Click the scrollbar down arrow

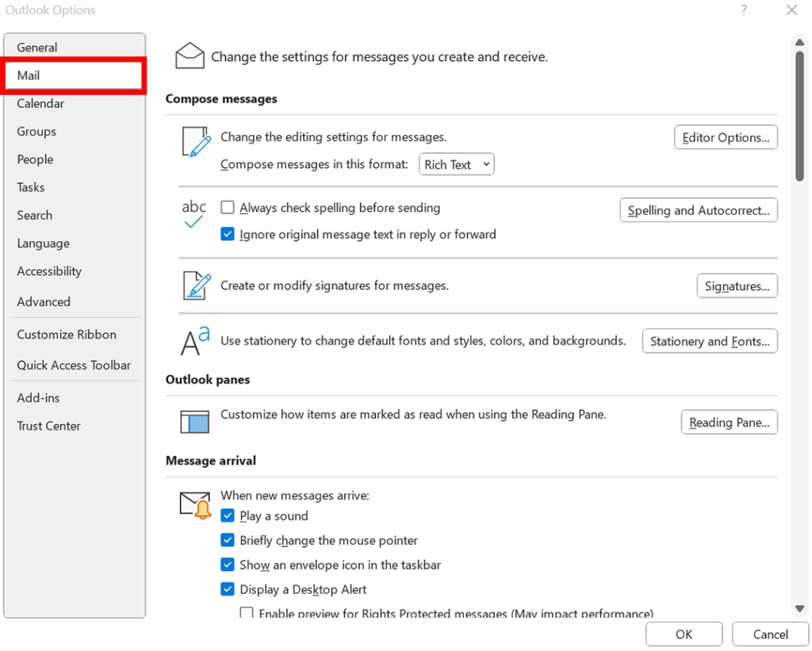point(799,608)
